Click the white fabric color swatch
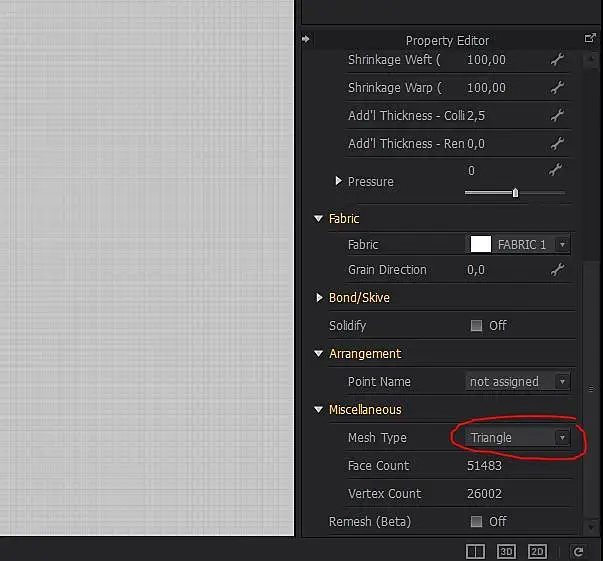 [x=481, y=245]
